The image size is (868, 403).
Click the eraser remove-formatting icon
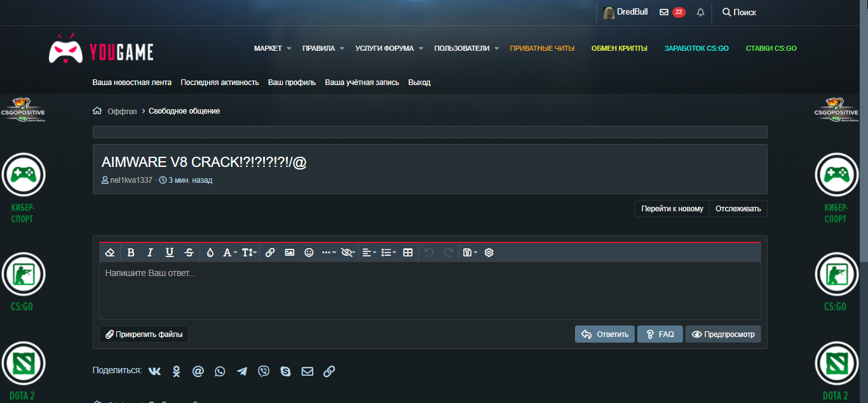point(109,253)
